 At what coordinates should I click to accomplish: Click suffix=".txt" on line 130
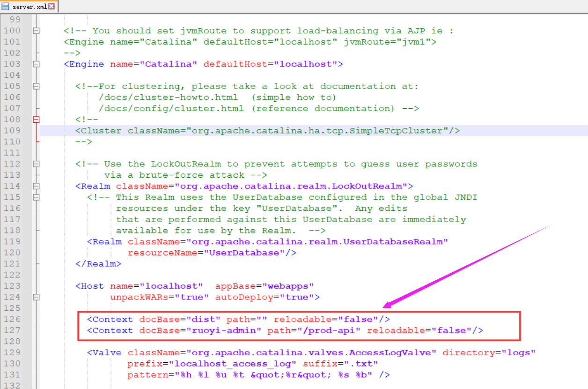pyautogui.click(x=340, y=364)
